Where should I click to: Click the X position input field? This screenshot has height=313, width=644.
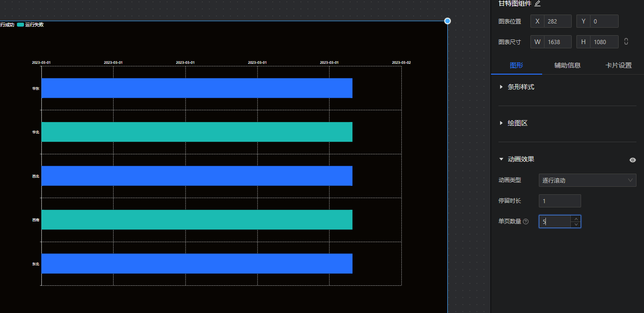[x=557, y=21]
